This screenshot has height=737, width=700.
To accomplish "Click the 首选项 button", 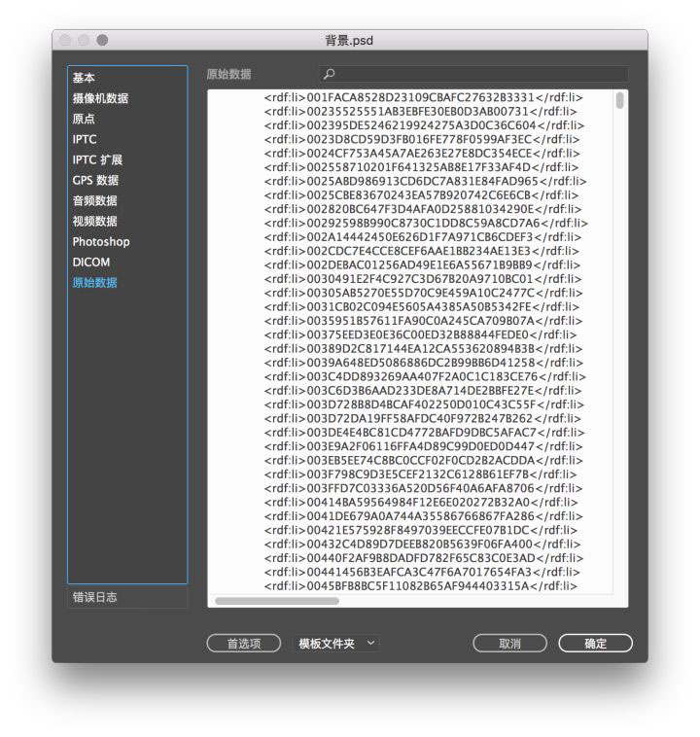I will pos(244,643).
